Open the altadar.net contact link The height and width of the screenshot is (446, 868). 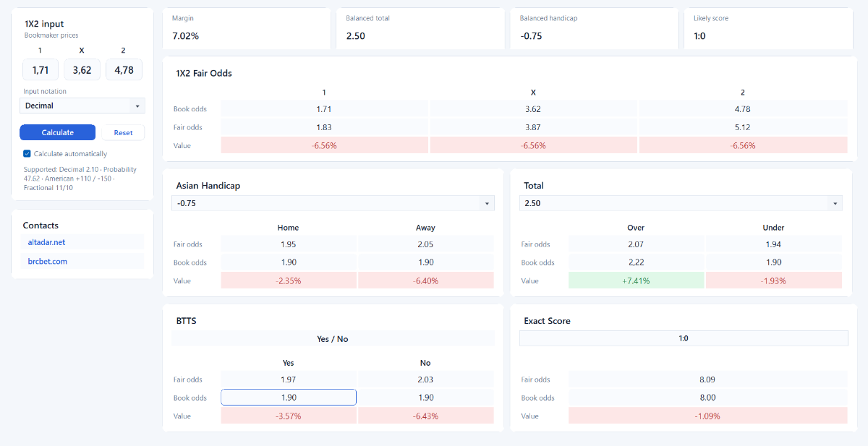(46, 242)
